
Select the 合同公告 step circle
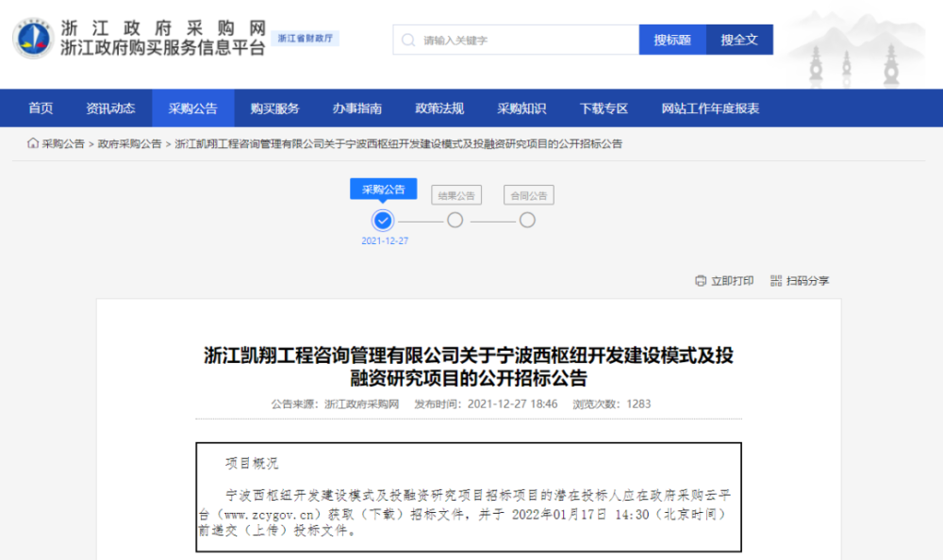pos(527,221)
